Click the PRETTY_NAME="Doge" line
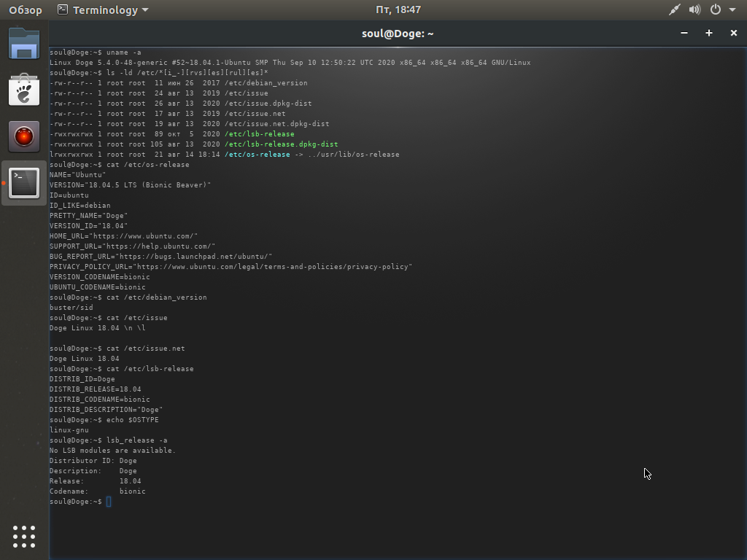747x560 pixels. (x=88, y=216)
